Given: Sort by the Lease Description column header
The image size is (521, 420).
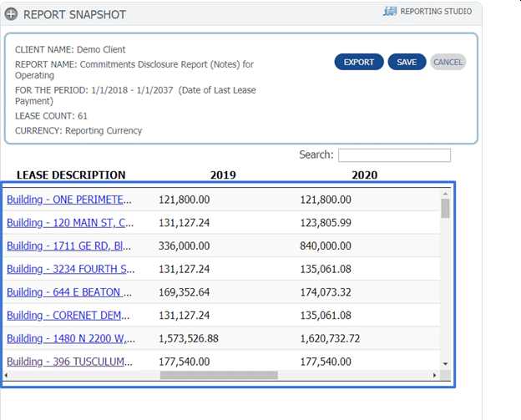Looking at the screenshot, I should [x=71, y=175].
